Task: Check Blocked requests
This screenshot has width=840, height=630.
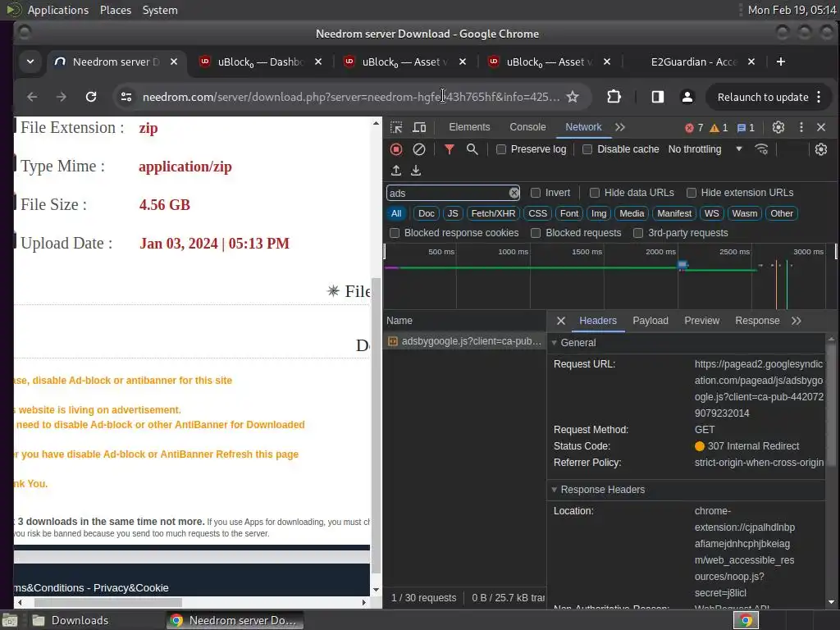Action: tap(535, 233)
